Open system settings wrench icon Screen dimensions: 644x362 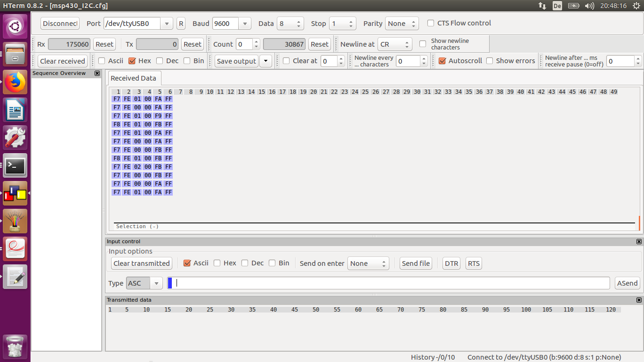[x=15, y=138]
